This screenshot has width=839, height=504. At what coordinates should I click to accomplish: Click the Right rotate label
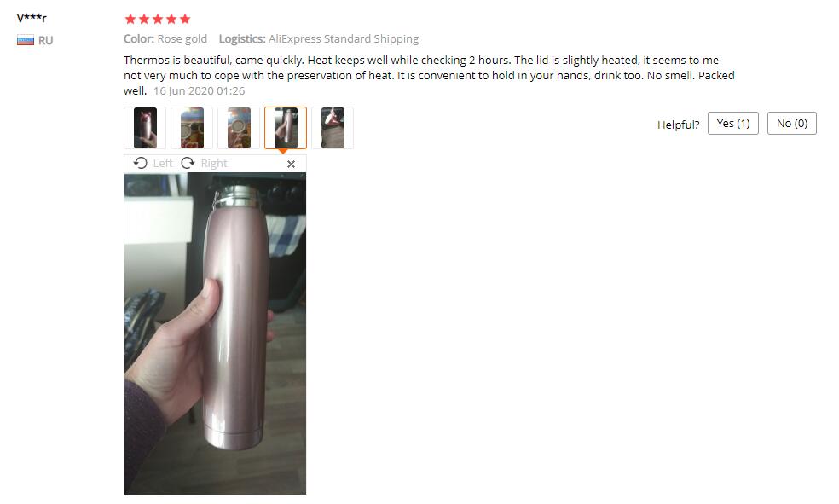point(214,163)
